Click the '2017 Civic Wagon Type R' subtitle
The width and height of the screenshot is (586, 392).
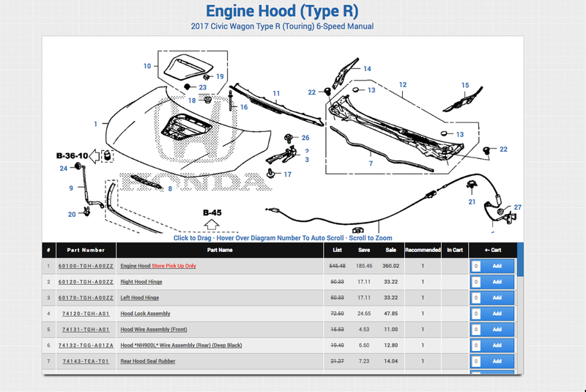282,26
